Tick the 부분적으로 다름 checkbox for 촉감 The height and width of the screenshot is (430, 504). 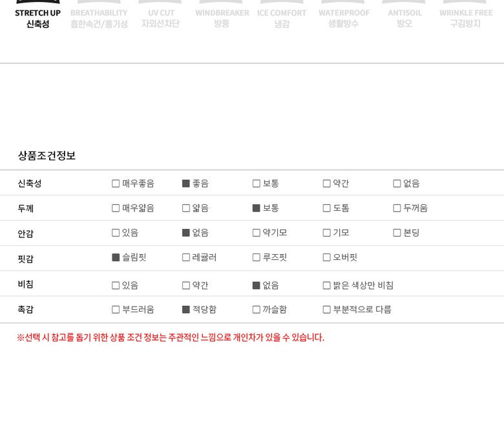327,310
